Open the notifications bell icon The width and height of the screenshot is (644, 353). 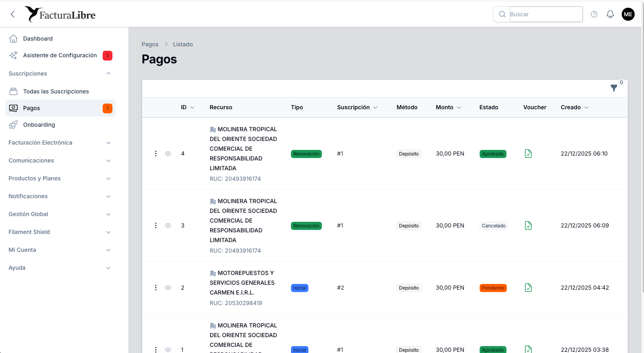point(610,14)
